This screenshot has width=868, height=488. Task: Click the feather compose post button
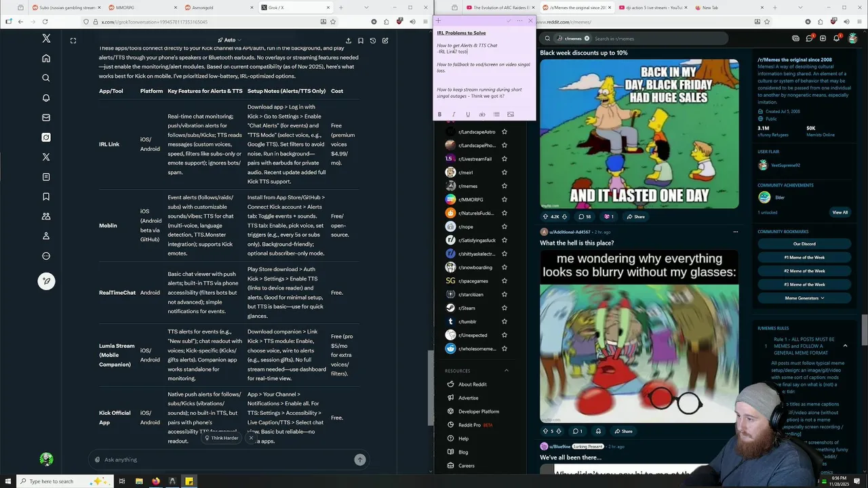pyautogui.click(x=46, y=281)
